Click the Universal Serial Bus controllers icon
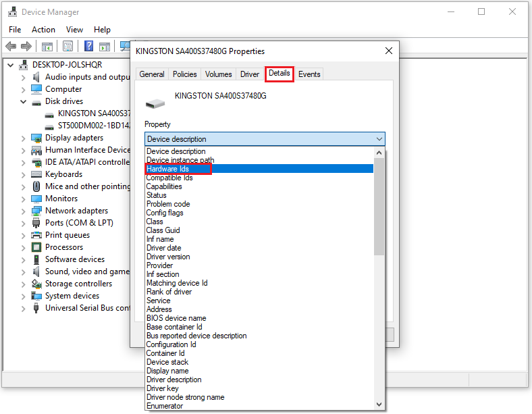 pos(36,308)
